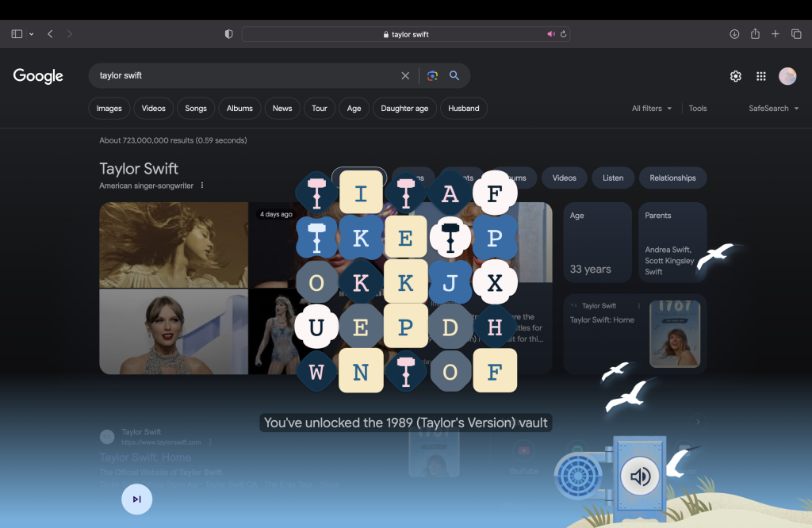
Task: Open the Parents info card
Action: (x=672, y=243)
